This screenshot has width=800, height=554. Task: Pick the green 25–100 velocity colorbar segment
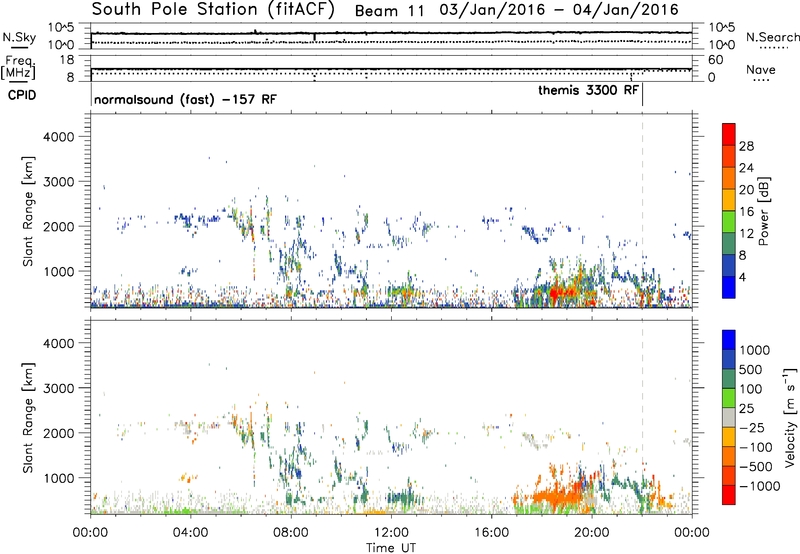coord(729,398)
